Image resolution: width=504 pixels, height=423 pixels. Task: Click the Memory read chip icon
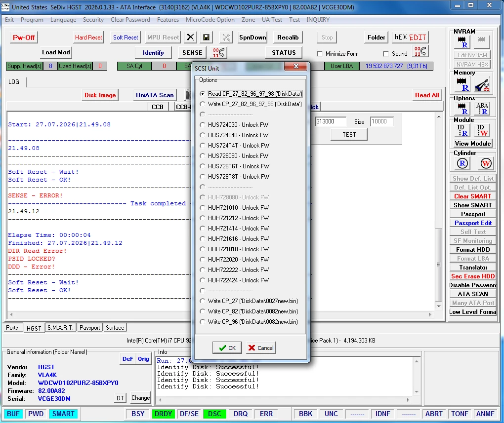pos(462,84)
